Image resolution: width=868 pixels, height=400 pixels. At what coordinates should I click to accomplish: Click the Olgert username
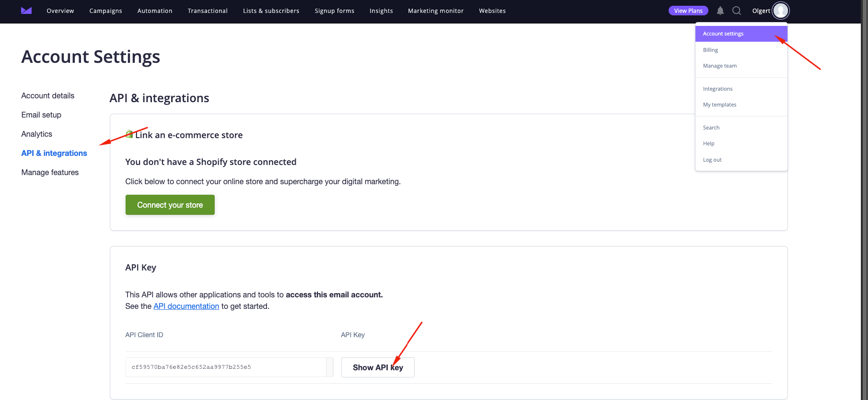click(761, 11)
